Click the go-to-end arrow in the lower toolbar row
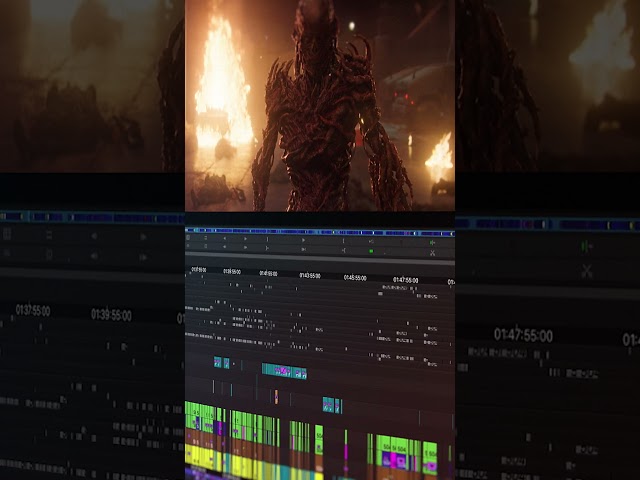The height and width of the screenshot is (480, 640). (x=303, y=249)
